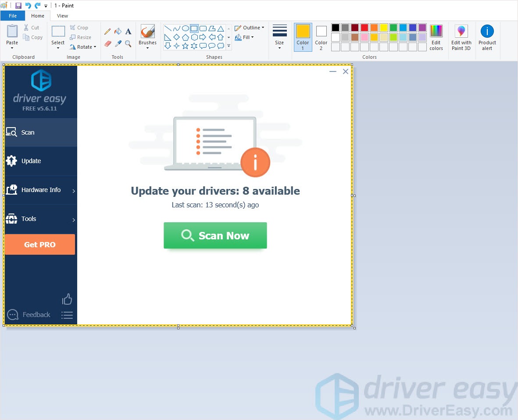
Task: Click the list menu icon beside Feedback
Action: click(x=67, y=315)
